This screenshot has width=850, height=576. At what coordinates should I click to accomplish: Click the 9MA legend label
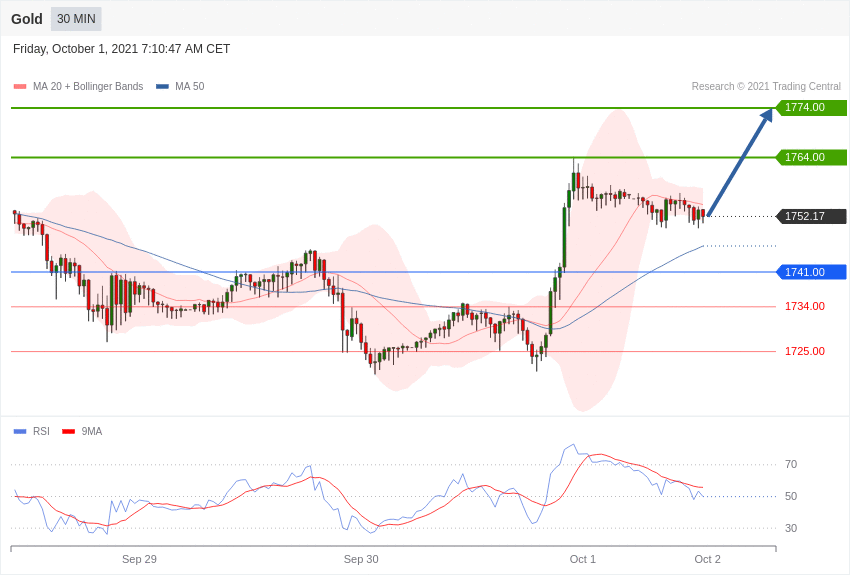tap(92, 431)
